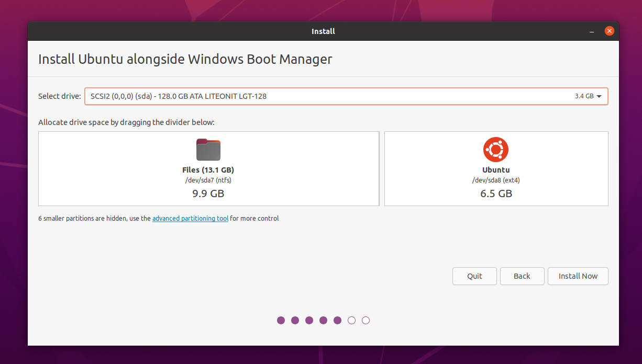Click the Install title bar text
The height and width of the screenshot is (364, 642).
(x=323, y=31)
